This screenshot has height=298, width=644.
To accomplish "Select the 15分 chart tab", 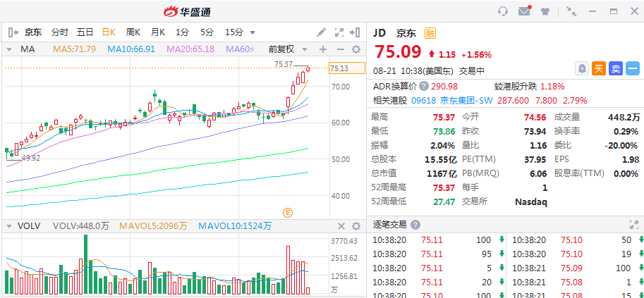I will pyautogui.click(x=234, y=32).
